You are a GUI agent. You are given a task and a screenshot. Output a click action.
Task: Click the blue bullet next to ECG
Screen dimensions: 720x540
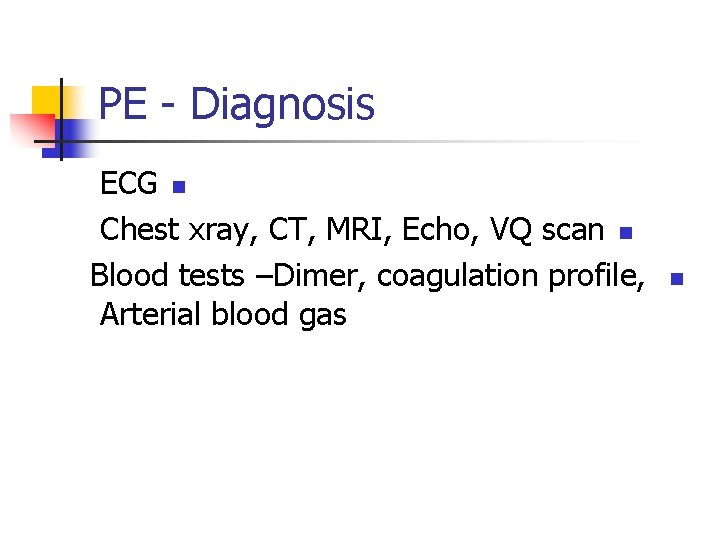coord(177,187)
